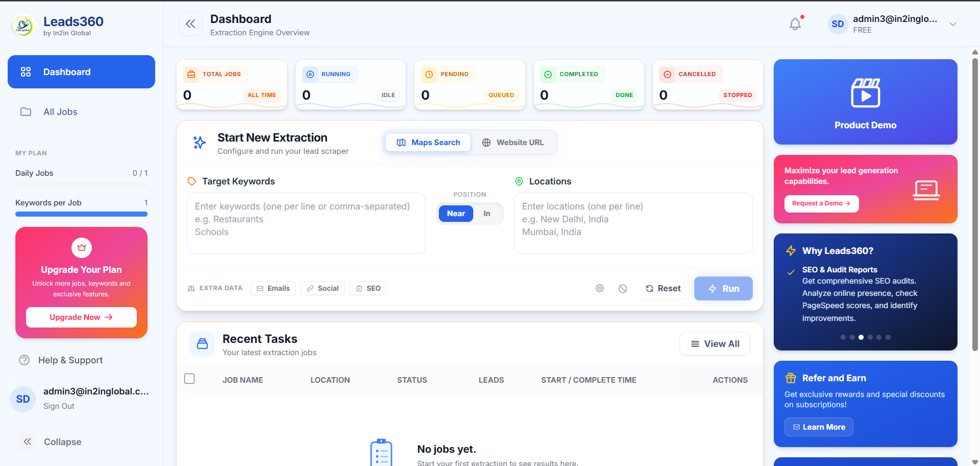Screen dimensions: 980x466
Task: Click the sparkle icon beside Start New Extraction
Action: [x=199, y=143]
